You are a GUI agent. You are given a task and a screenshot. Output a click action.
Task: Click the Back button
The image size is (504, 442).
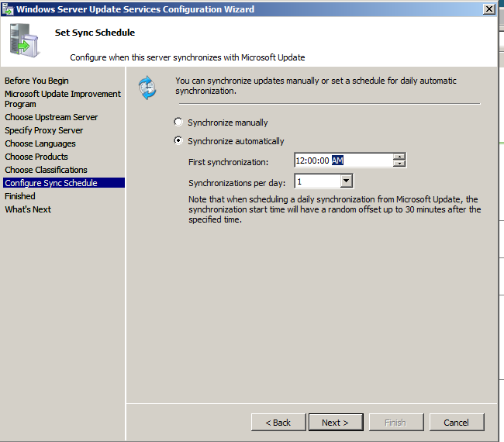click(x=278, y=422)
